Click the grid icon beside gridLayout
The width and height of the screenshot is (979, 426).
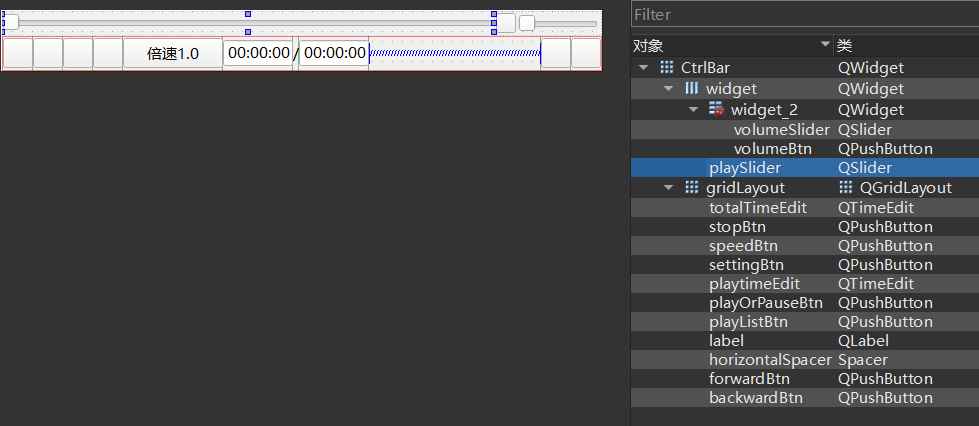[692, 188]
